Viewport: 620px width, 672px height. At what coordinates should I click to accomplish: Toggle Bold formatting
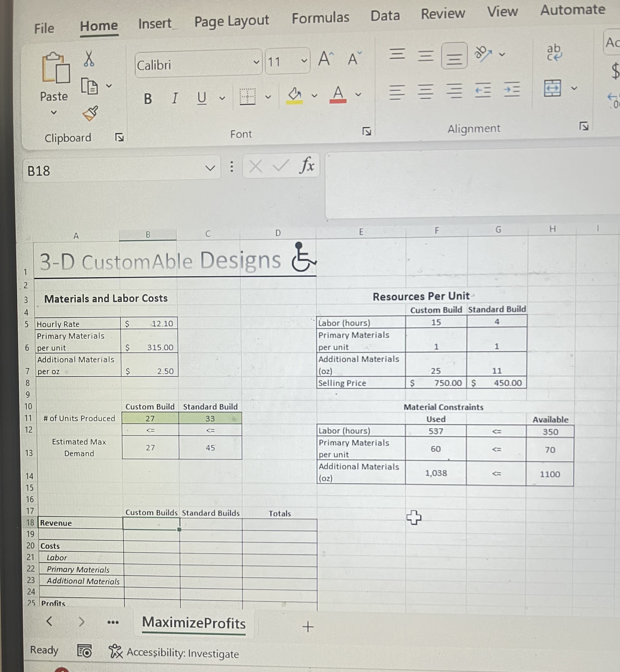coord(148,99)
